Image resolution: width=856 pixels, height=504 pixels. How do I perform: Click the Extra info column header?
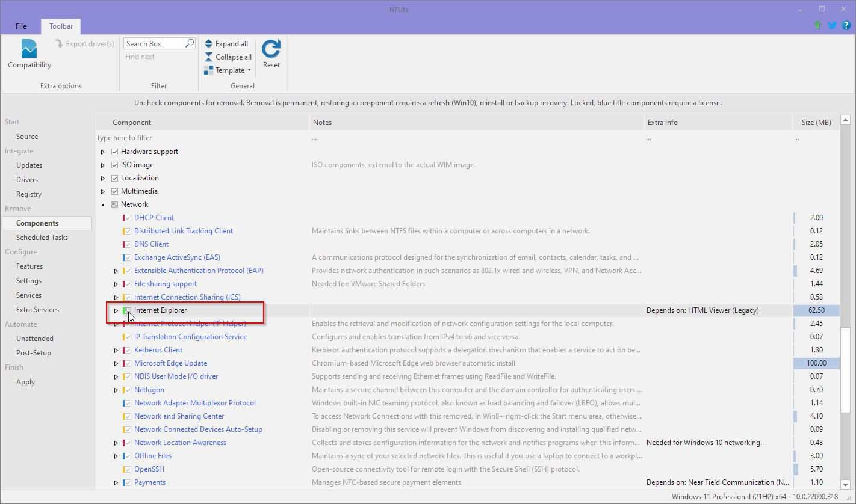[x=718, y=122]
